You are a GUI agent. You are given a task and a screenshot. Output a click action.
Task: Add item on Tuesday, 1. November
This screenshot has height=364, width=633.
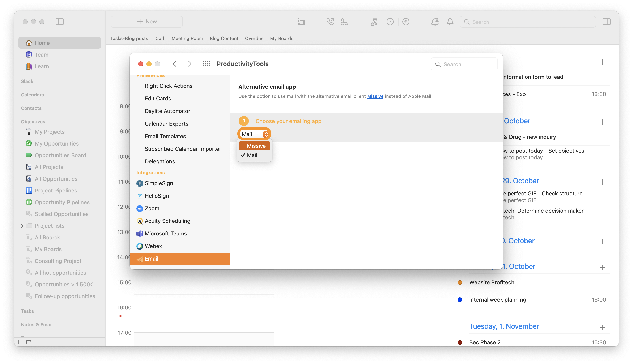click(602, 327)
